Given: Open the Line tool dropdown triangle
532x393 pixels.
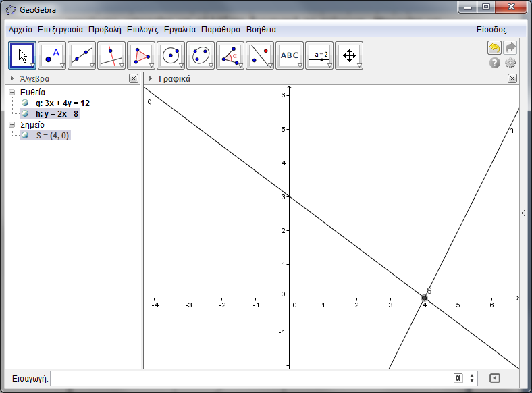Looking at the screenshot, I should click(92, 65).
